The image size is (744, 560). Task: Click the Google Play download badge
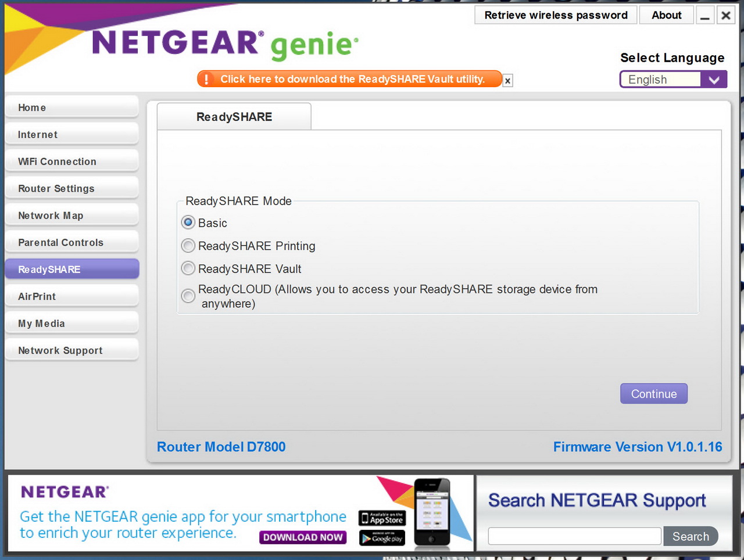click(x=382, y=538)
